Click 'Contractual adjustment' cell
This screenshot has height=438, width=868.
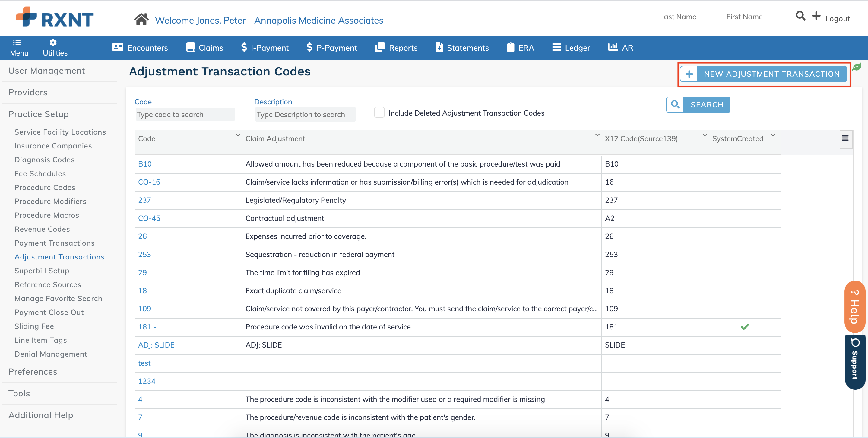coord(422,218)
